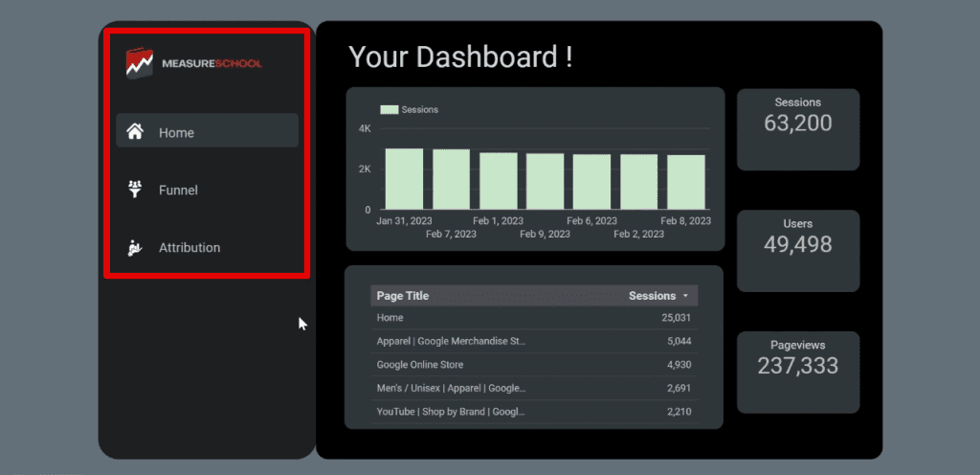980x475 pixels.
Task: Click the 25,031 sessions value
Action: 677,318
